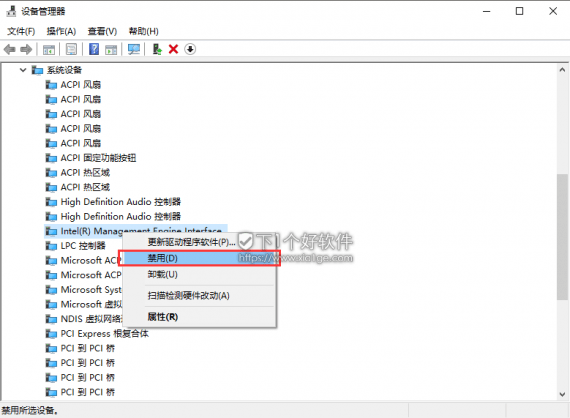
Task: Click the blue Help question mark icon
Action: (x=94, y=49)
